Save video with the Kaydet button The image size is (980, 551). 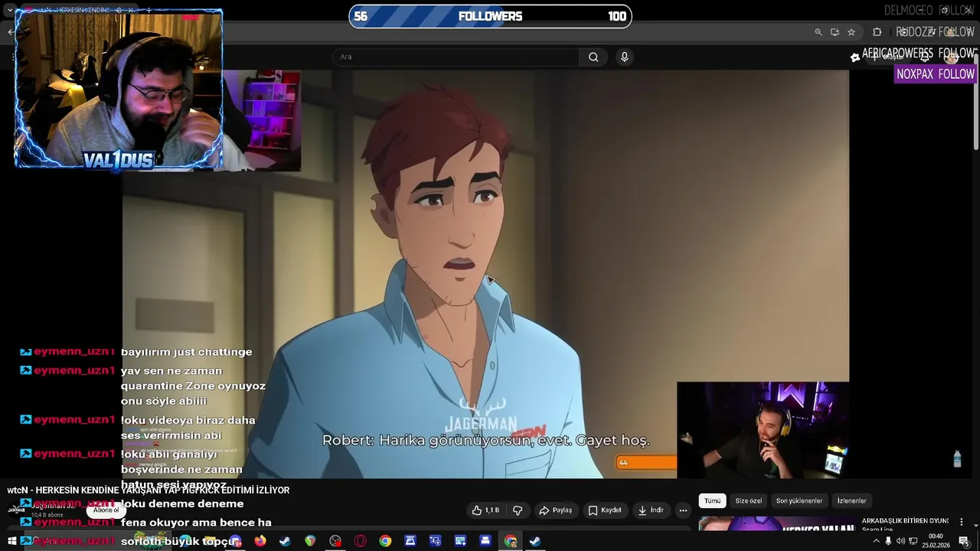605,510
